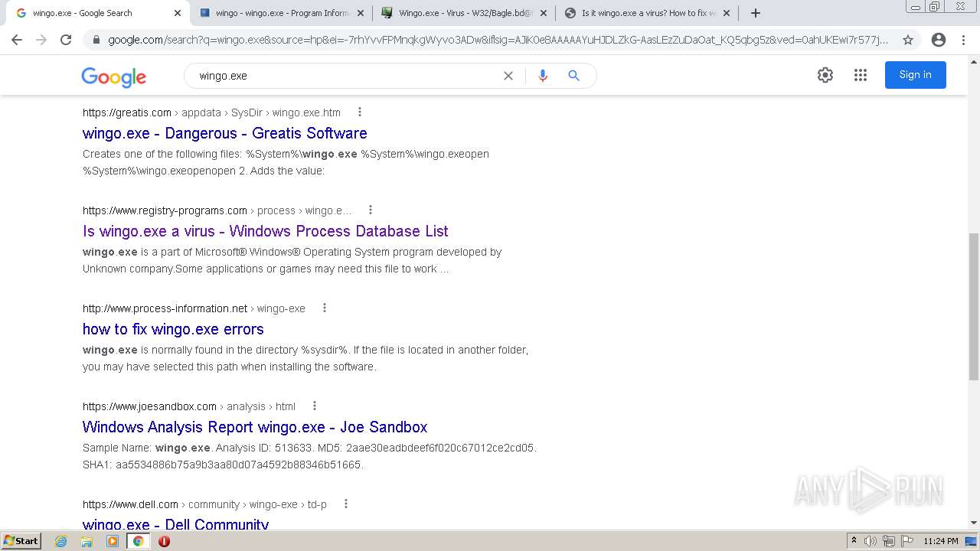The width and height of the screenshot is (980, 551).
Task: Click the Chrome address bar URL
Action: [x=498, y=40]
